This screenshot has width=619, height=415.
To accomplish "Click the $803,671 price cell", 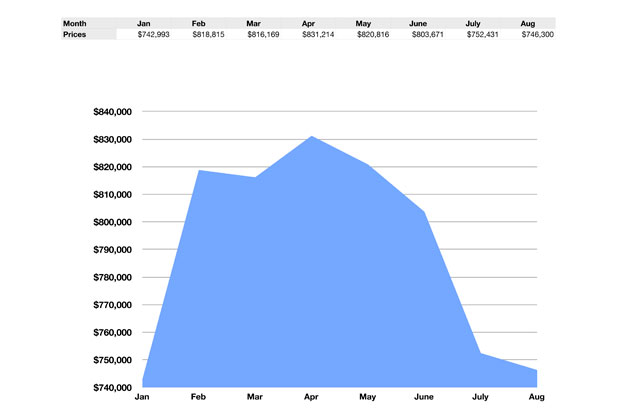I will click(x=429, y=34).
